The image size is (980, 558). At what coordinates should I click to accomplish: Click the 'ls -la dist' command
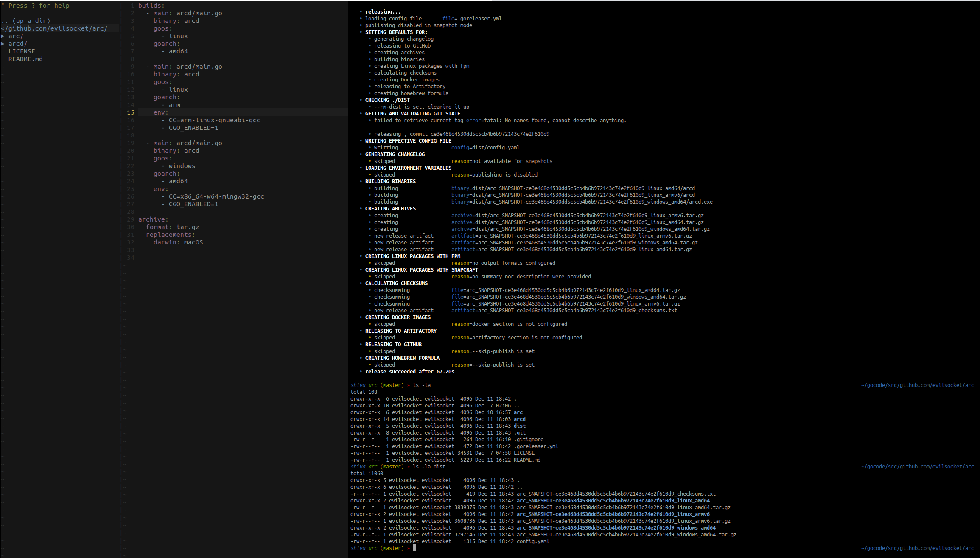point(429,467)
